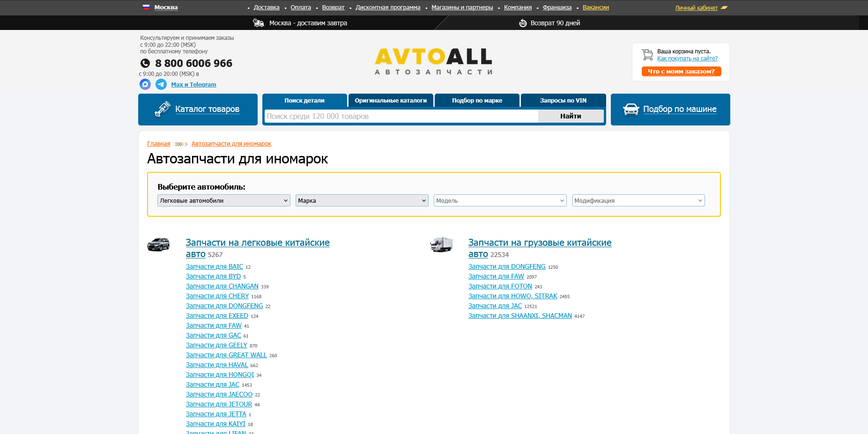Open Компания in top menu
The height and width of the screenshot is (434, 868).
[x=518, y=7]
